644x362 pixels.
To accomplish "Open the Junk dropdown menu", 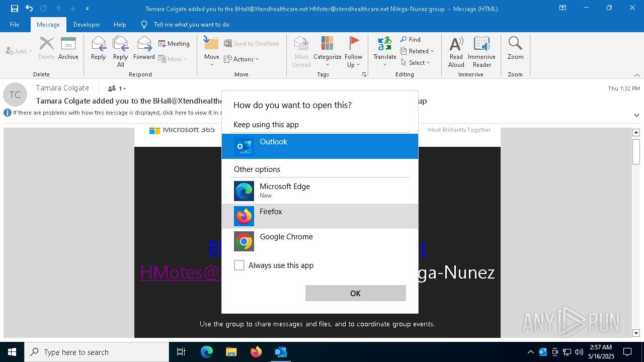I will [19, 51].
